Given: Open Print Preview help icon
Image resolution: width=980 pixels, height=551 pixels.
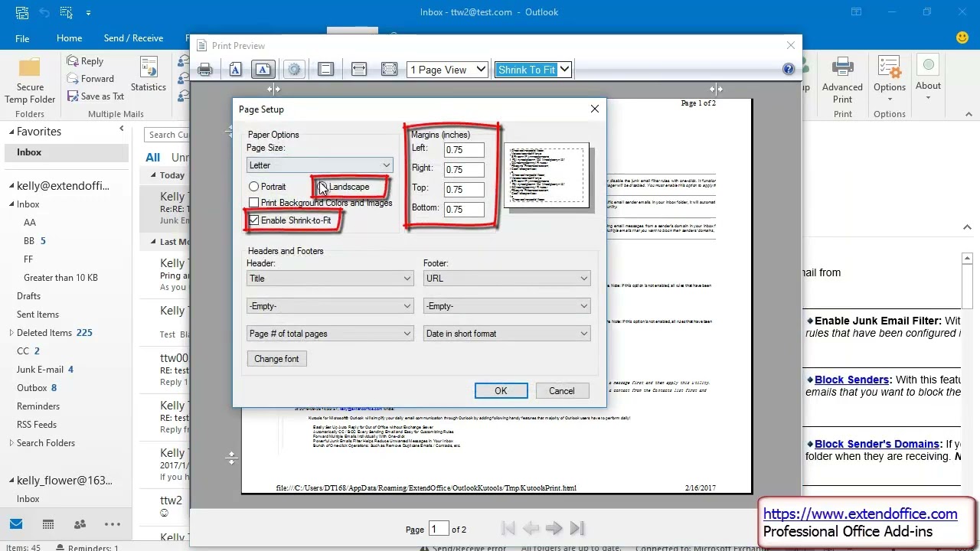Looking at the screenshot, I should (x=789, y=69).
